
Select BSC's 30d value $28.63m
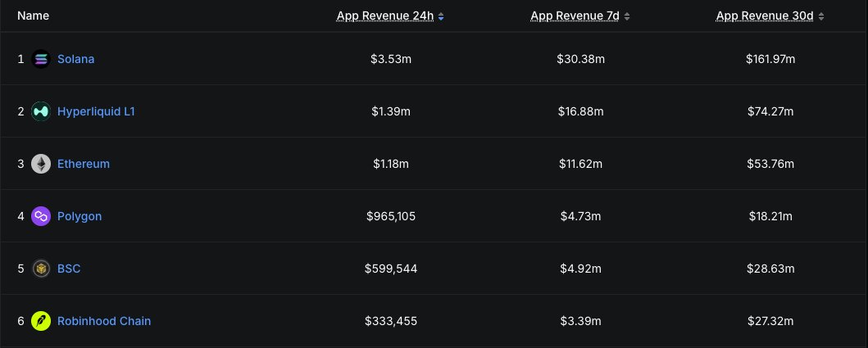pos(770,269)
